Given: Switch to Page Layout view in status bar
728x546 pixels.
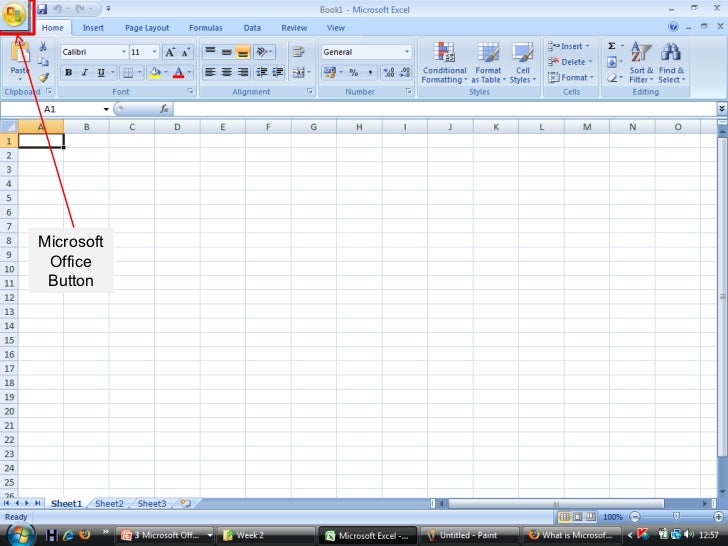Looking at the screenshot, I should pyautogui.click(x=577, y=517).
